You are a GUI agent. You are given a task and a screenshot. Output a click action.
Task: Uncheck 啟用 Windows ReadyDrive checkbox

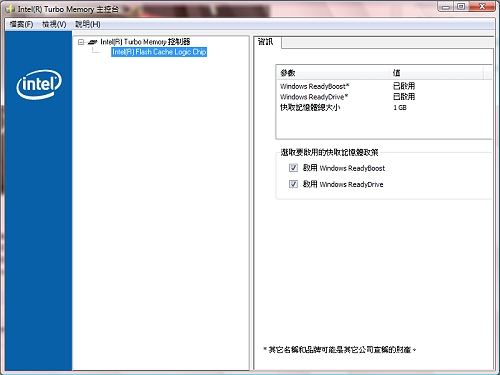pyautogui.click(x=293, y=184)
